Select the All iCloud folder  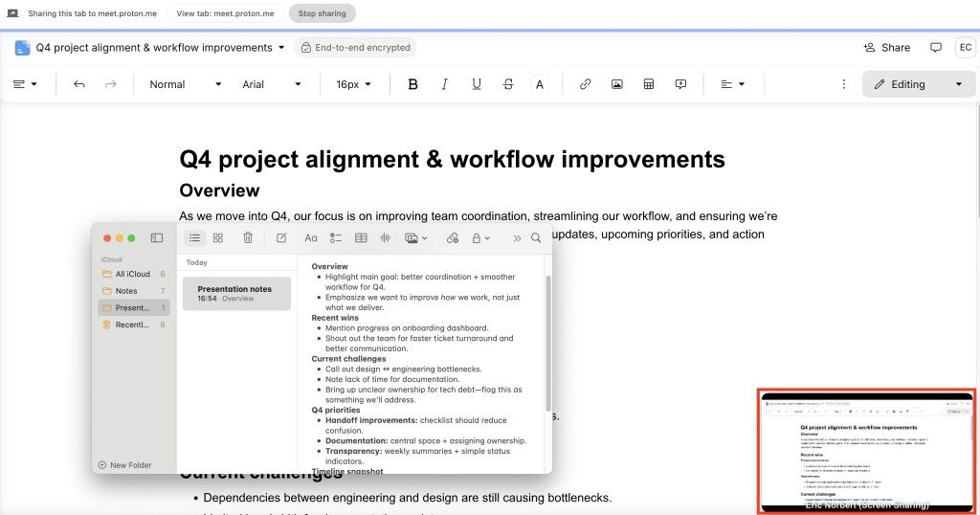pyautogui.click(x=134, y=274)
